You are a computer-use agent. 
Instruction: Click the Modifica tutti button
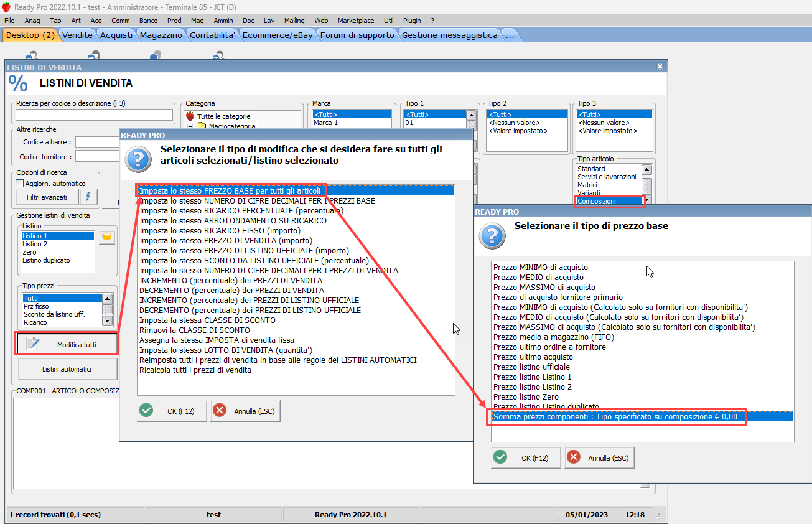coord(67,344)
